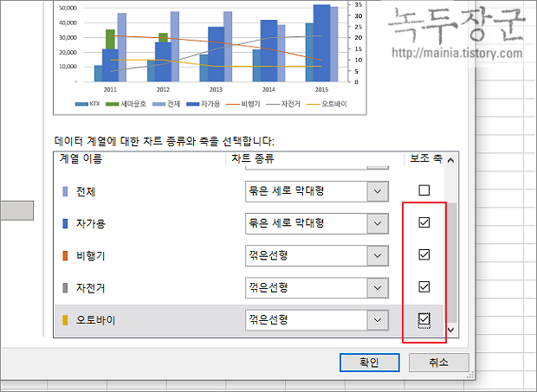537x392 pixels.
Task: Click 자가용 legend entry in chart preview
Action: click(x=203, y=104)
